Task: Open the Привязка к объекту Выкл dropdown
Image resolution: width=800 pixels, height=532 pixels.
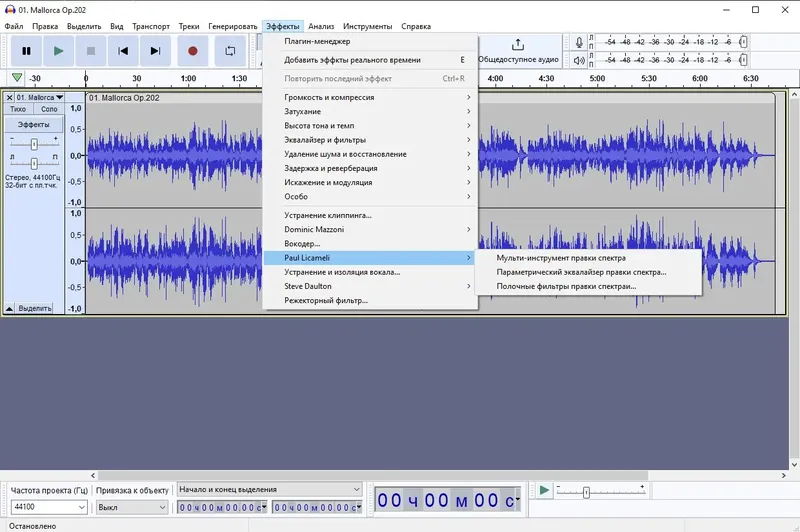Action: 132,507
